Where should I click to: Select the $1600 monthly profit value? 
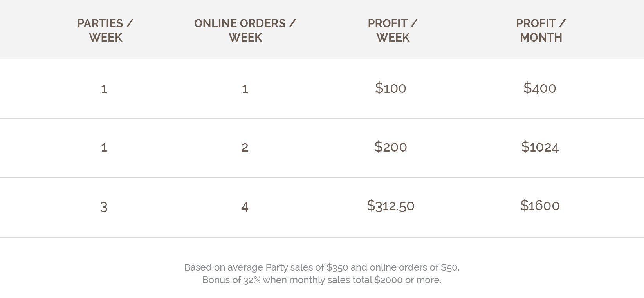(540, 206)
